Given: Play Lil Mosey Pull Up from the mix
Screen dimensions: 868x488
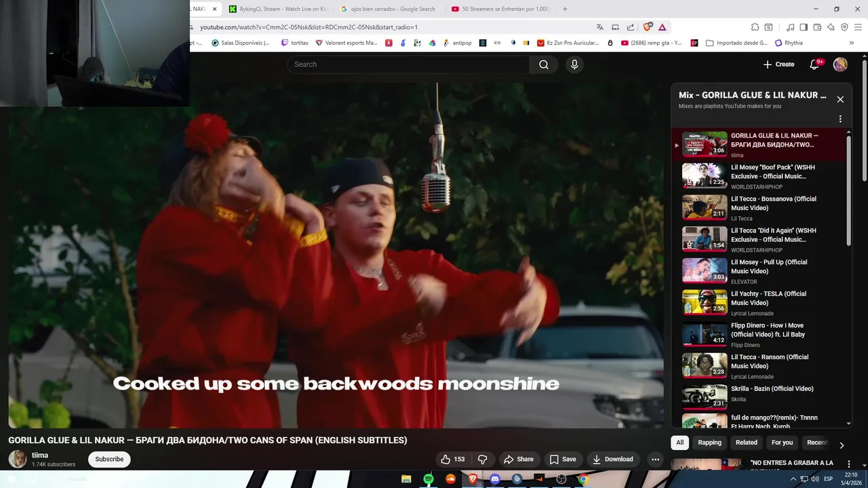Looking at the screenshot, I should (759, 271).
